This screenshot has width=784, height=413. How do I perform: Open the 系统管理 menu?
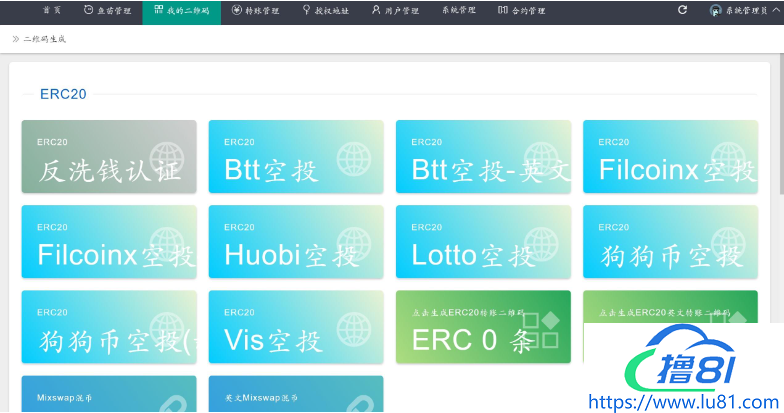click(x=458, y=10)
